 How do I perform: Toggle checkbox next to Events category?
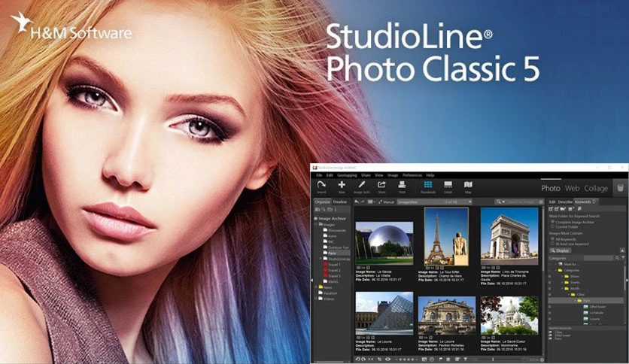549,283
